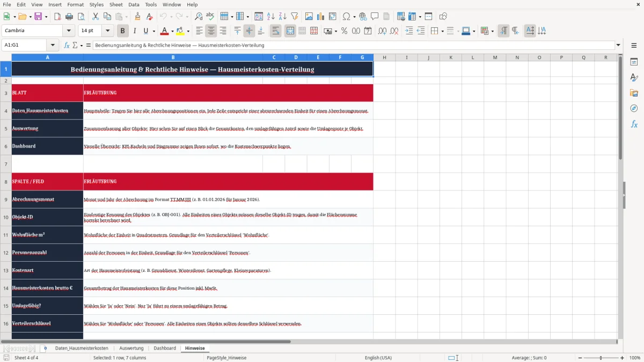The width and height of the screenshot is (644, 362).
Task: Open underline style dropdown arrow
Action: pyautogui.click(x=153, y=31)
